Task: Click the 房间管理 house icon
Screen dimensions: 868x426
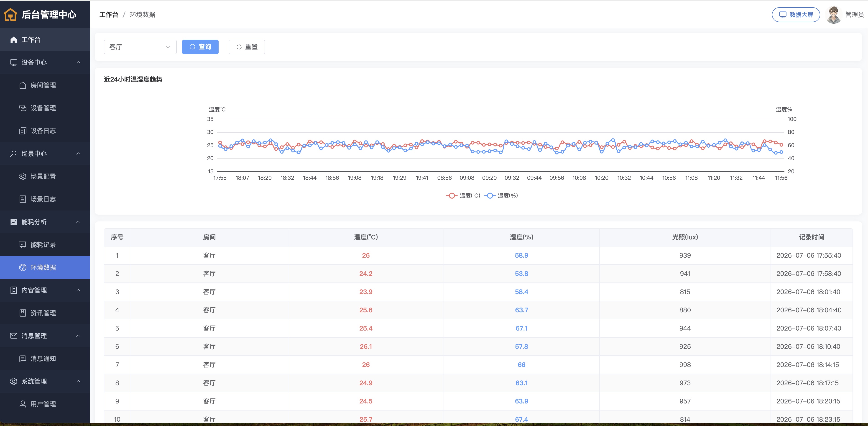Action: point(23,85)
